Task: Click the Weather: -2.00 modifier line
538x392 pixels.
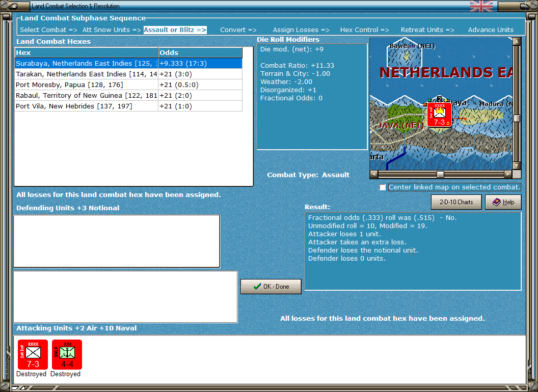Action: click(286, 81)
